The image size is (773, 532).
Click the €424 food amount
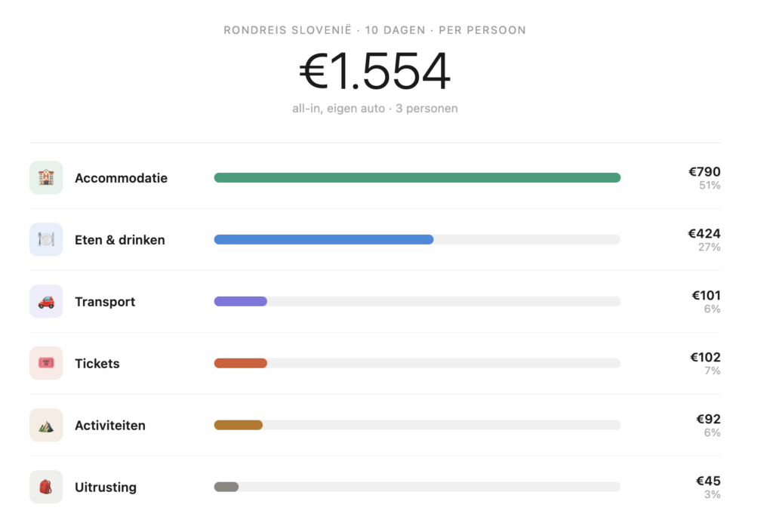pos(704,233)
